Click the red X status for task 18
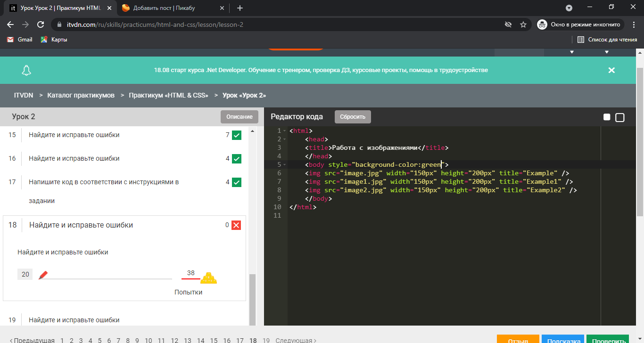 pyautogui.click(x=237, y=225)
